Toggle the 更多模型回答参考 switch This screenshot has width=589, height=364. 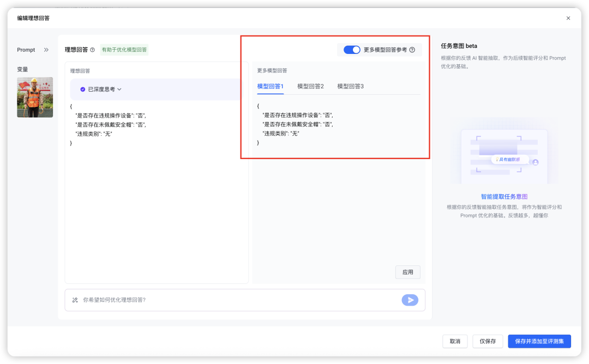tap(352, 50)
